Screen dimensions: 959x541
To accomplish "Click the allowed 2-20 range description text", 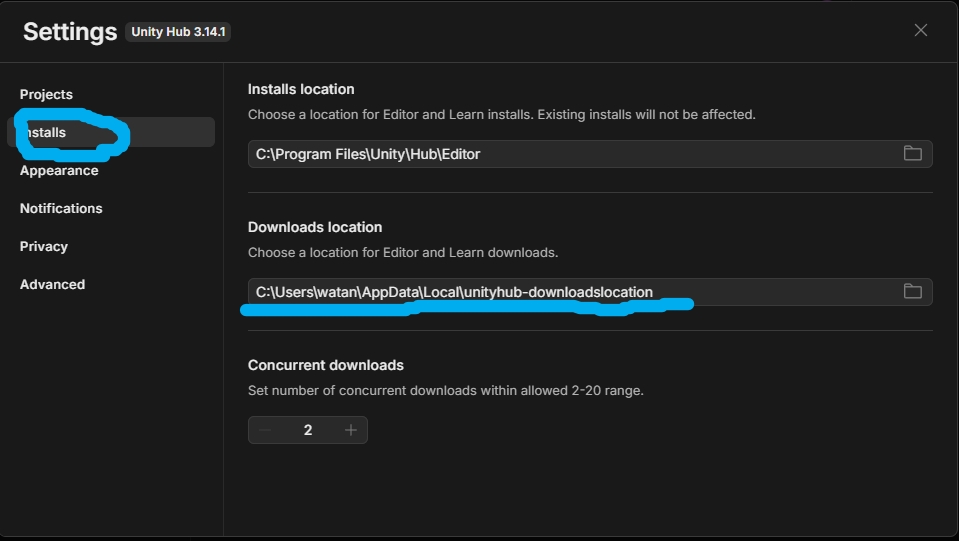I will coord(445,390).
